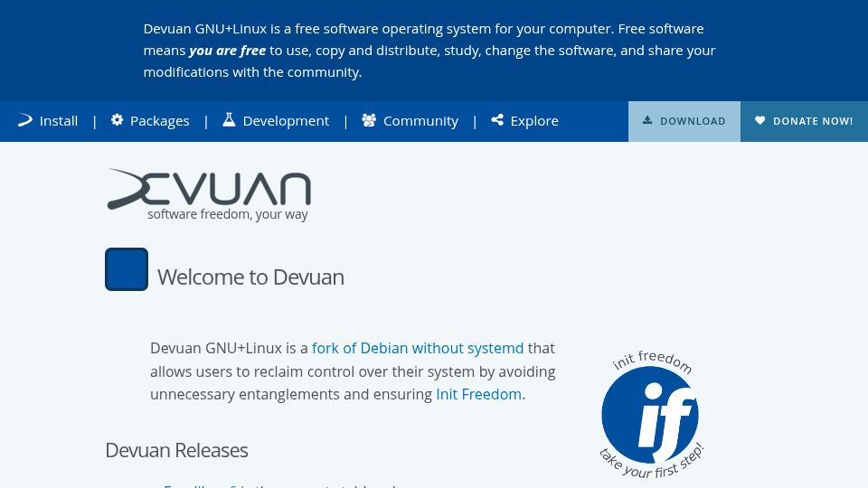Viewport: 868px width, 488px height.
Task: Open the Install menu item
Action: [48, 120]
